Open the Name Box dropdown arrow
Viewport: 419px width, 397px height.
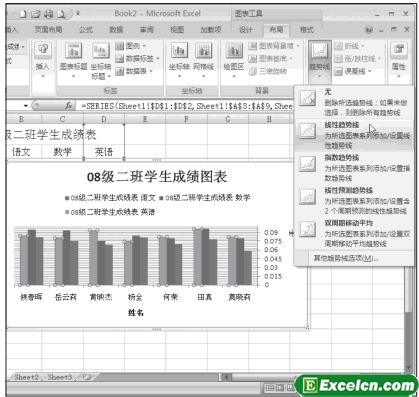(x=26, y=106)
